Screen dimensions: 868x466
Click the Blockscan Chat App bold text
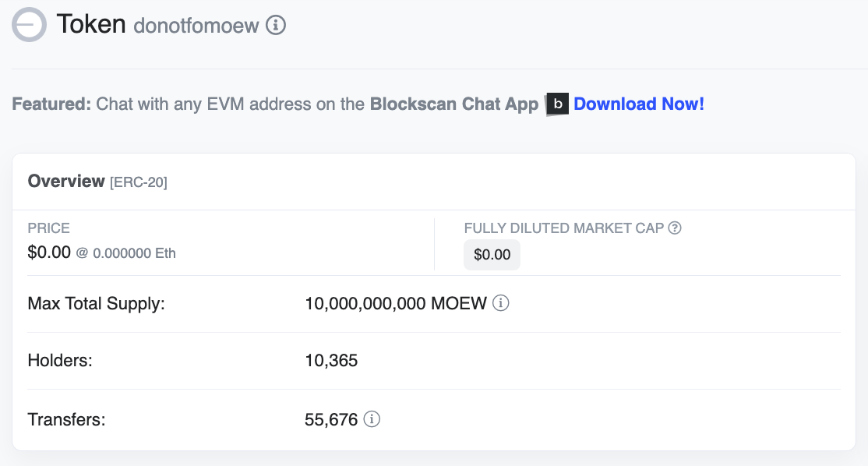[x=454, y=104]
